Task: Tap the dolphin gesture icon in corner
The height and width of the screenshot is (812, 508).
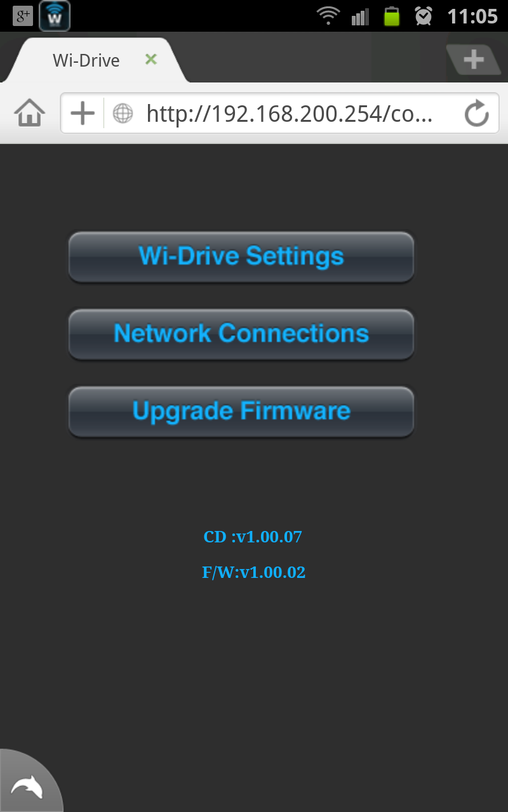Action: pos(27,785)
